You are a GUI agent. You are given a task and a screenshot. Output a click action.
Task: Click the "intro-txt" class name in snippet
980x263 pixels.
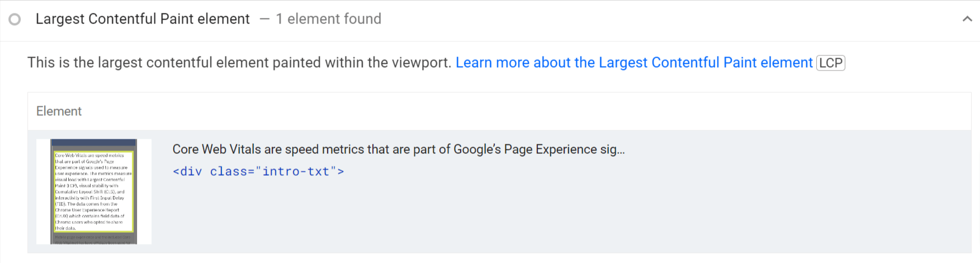coord(296,172)
